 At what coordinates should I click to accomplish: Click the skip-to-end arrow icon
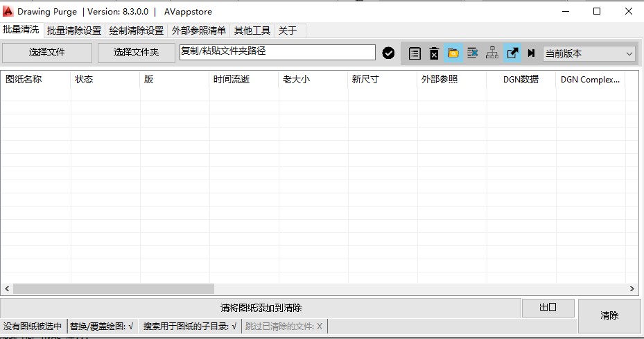[531, 53]
